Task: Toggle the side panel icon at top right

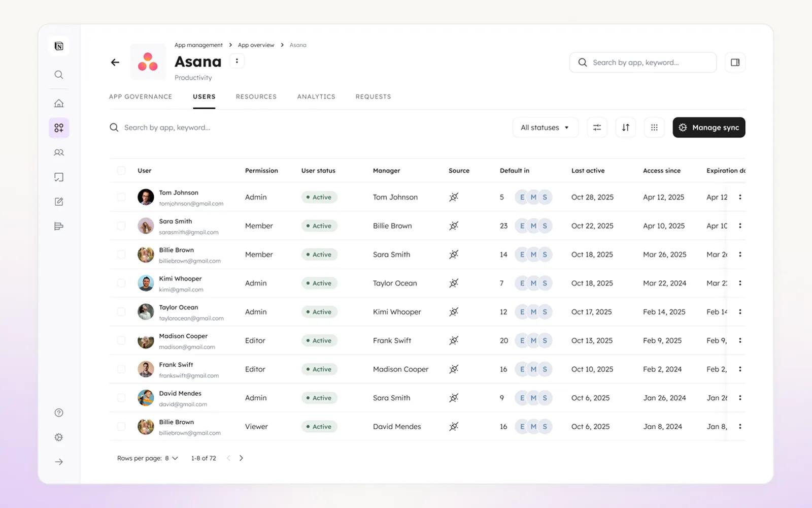Action: [735, 62]
